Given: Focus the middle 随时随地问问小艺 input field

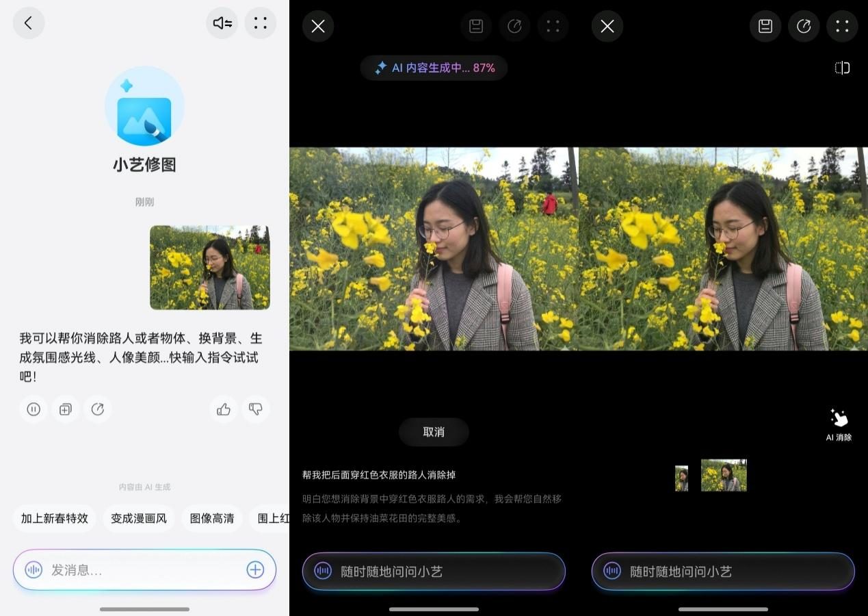Looking at the screenshot, I should [x=434, y=571].
